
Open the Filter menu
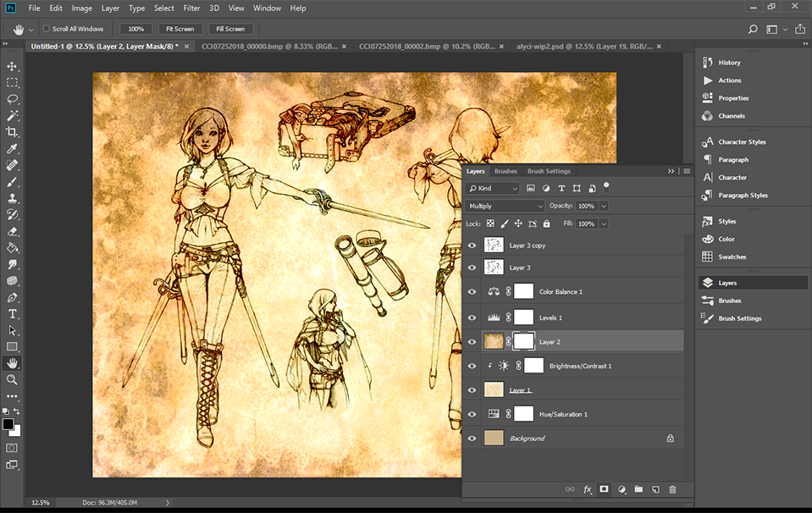(192, 8)
